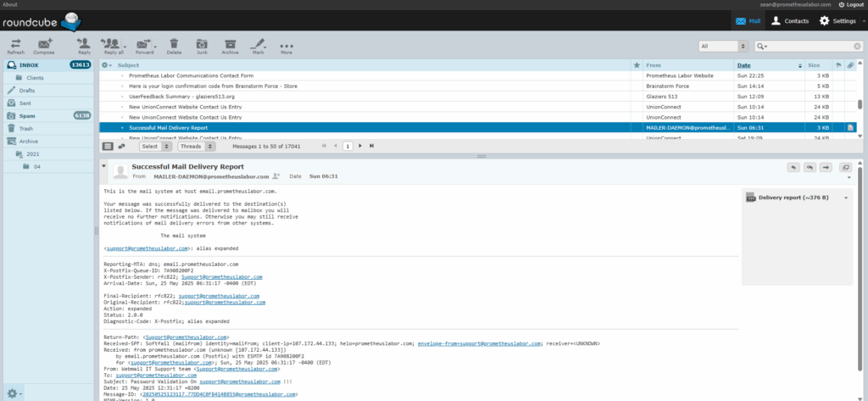Click envelope-from=support@prometheuslabor.com link
868x401 pixels.
tap(479, 344)
